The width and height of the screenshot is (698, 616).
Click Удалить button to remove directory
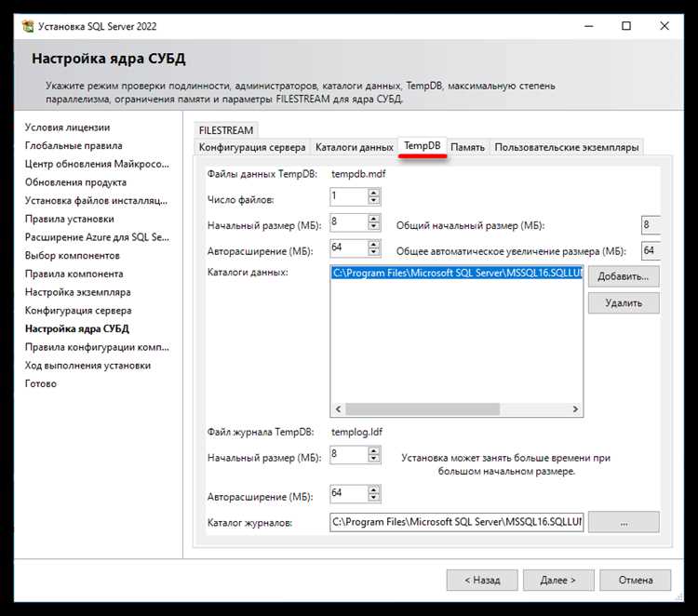click(x=624, y=302)
